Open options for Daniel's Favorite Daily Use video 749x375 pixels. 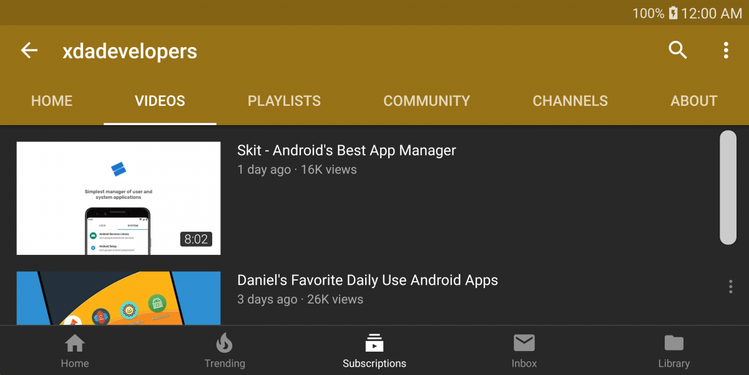tap(730, 287)
